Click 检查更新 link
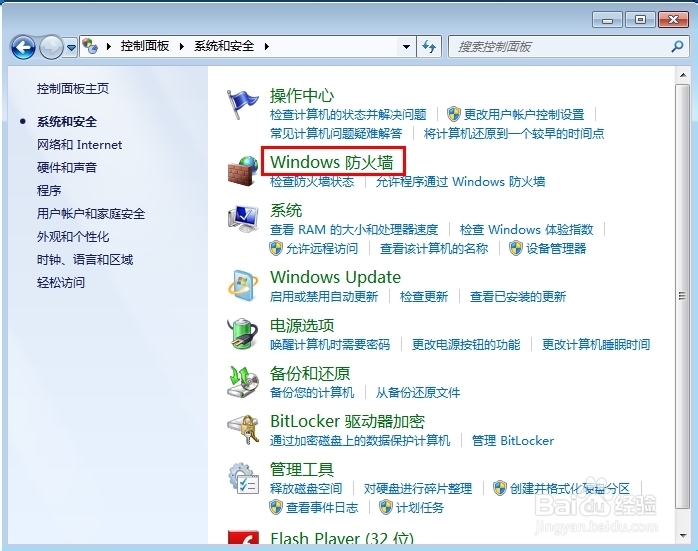698x551 pixels. [424, 296]
